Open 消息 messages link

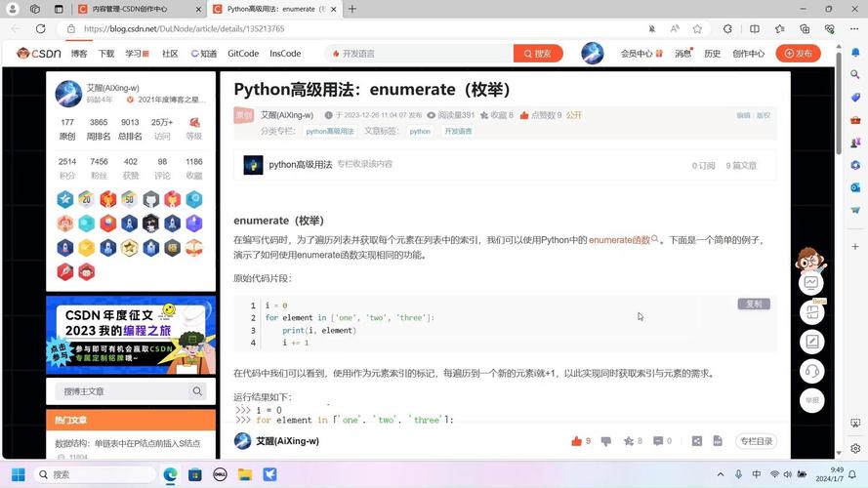click(683, 53)
